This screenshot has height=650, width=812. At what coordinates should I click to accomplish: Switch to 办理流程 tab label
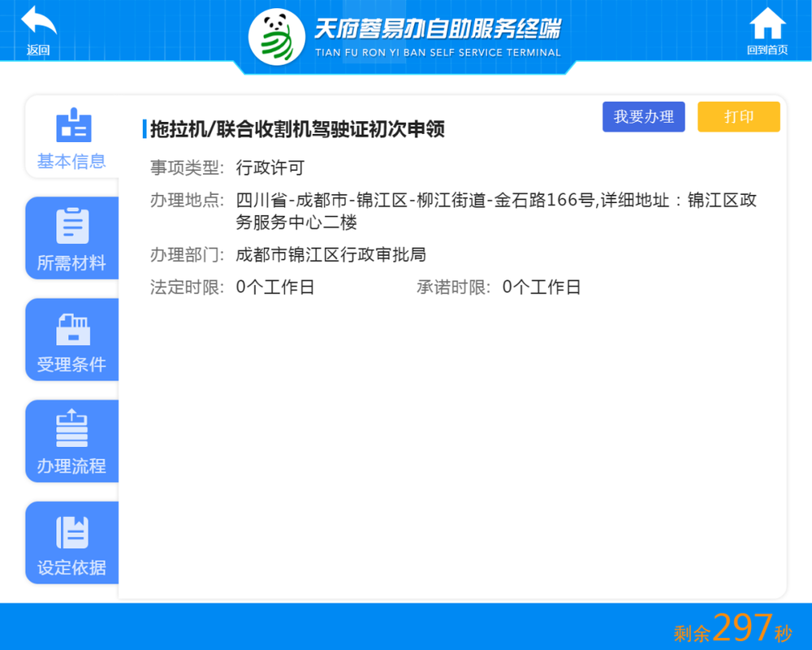point(71,466)
